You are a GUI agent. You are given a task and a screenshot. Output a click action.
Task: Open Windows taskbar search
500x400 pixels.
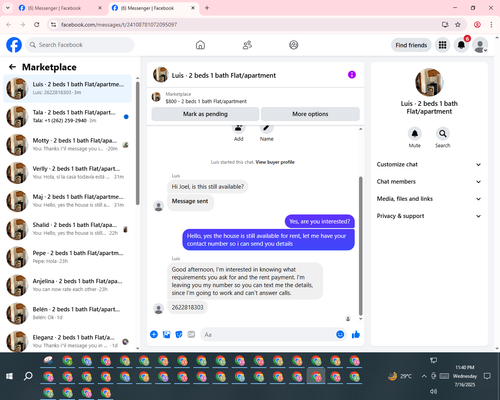[28, 376]
